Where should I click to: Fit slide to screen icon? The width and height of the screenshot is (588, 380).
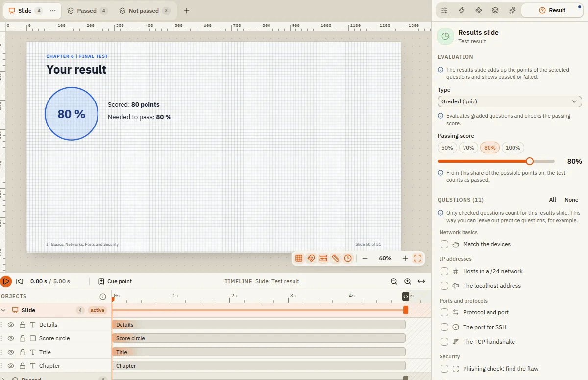point(417,258)
